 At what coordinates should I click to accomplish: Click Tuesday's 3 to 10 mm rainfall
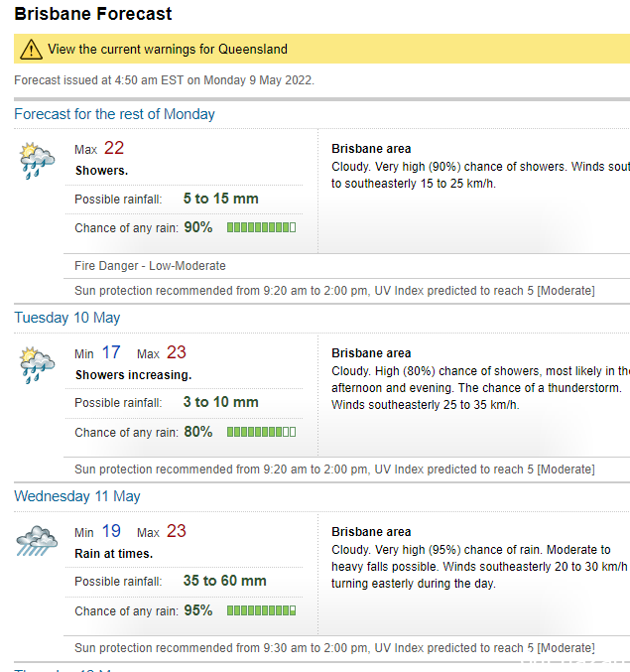pos(221,402)
